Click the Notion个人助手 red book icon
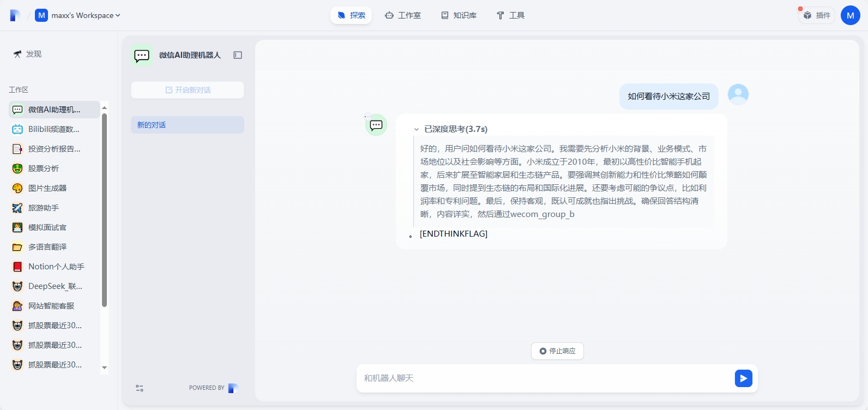This screenshot has height=410, width=868. 17,267
